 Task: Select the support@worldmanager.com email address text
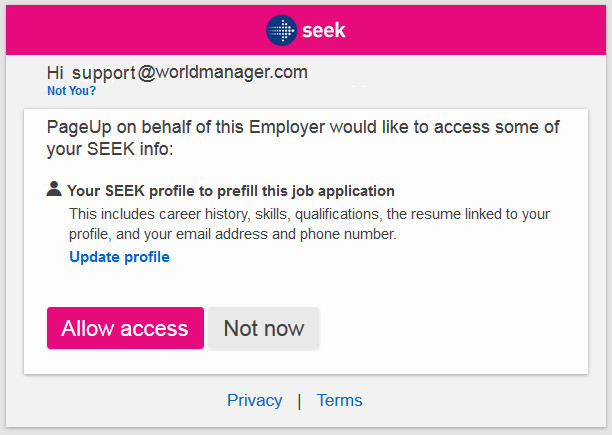[x=190, y=73]
